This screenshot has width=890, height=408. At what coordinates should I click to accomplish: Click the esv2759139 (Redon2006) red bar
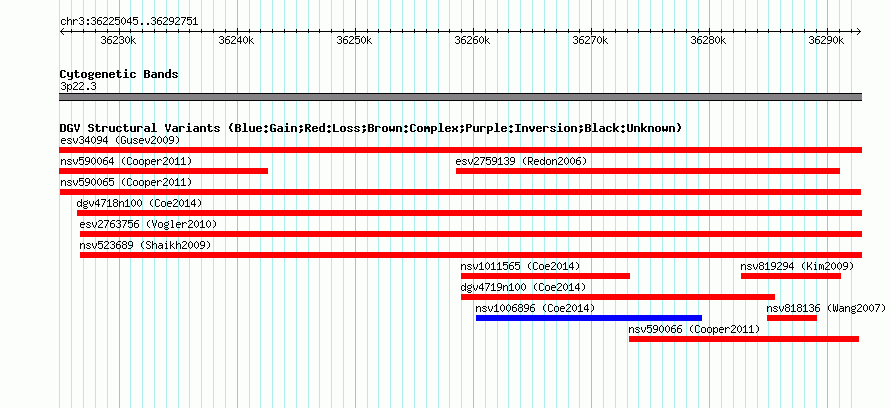tap(648, 171)
